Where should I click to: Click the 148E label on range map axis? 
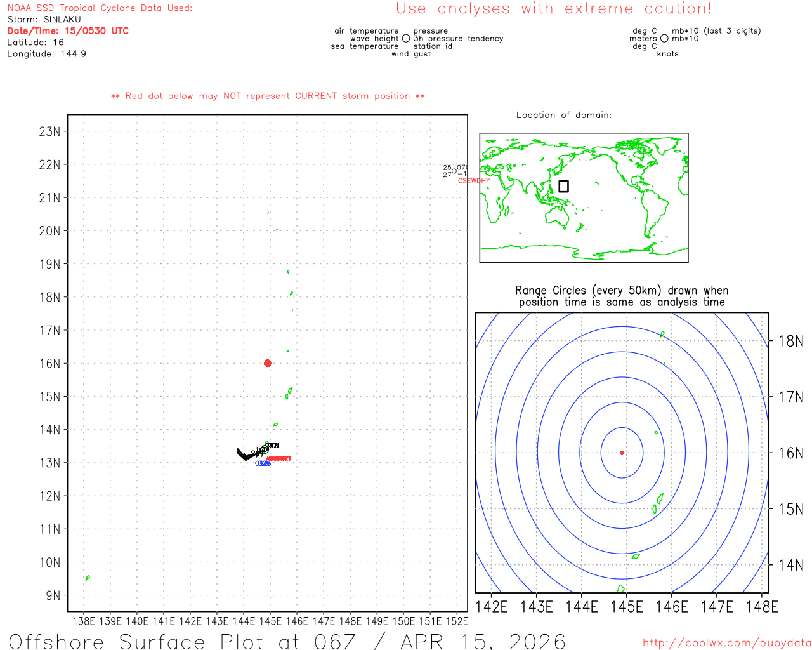click(762, 607)
